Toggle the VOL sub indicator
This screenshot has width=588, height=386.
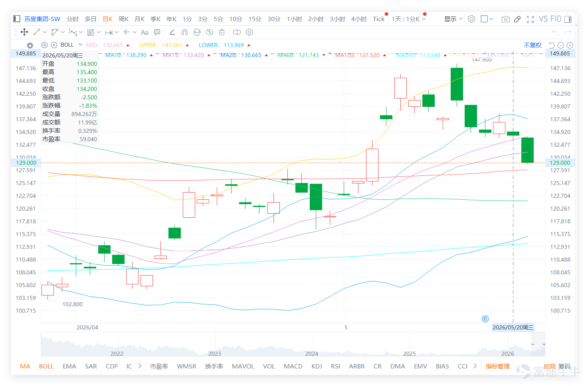click(269, 366)
